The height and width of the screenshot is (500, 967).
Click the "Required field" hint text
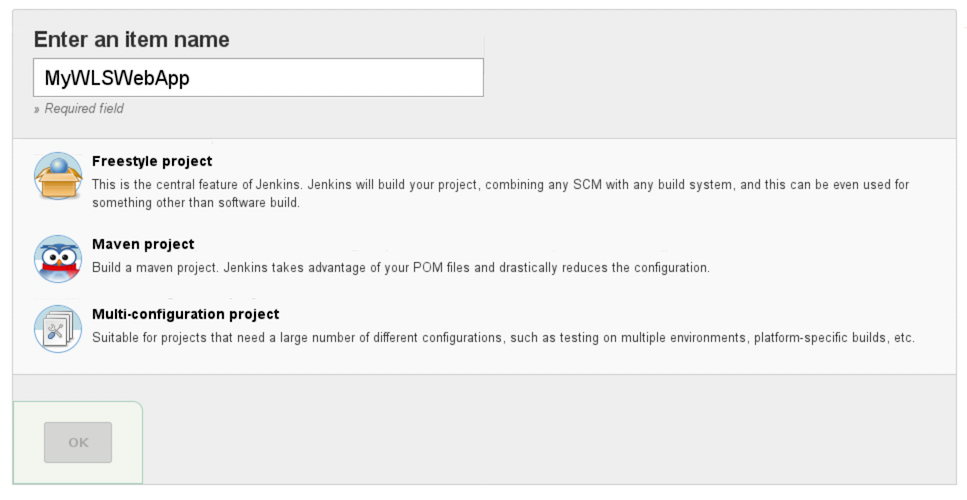tap(83, 109)
